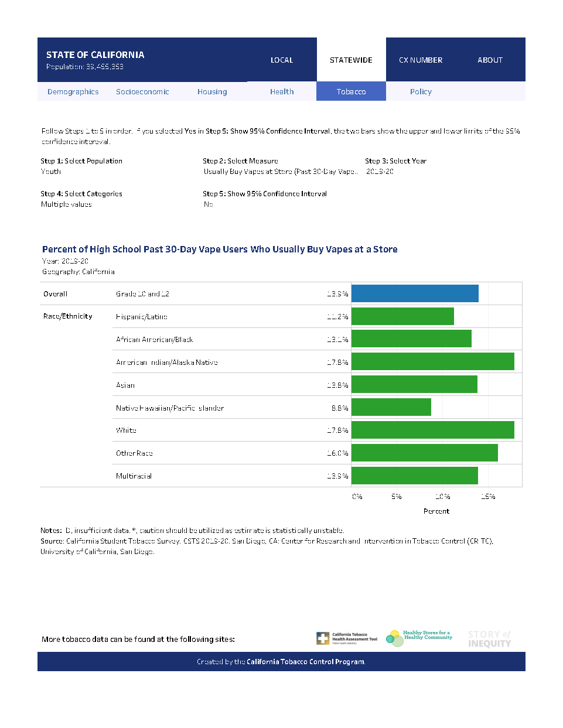
Task: Click the blue Overall Grade 10 and 12 bar
Action: (415, 293)
